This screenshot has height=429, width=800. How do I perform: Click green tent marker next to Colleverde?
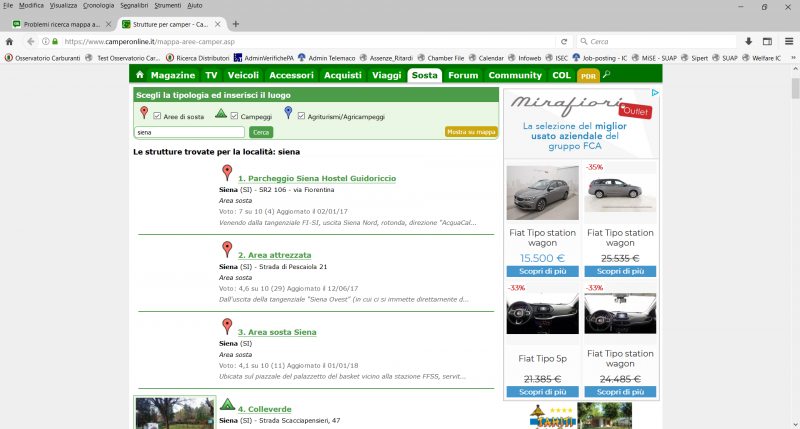pos(227,405)
